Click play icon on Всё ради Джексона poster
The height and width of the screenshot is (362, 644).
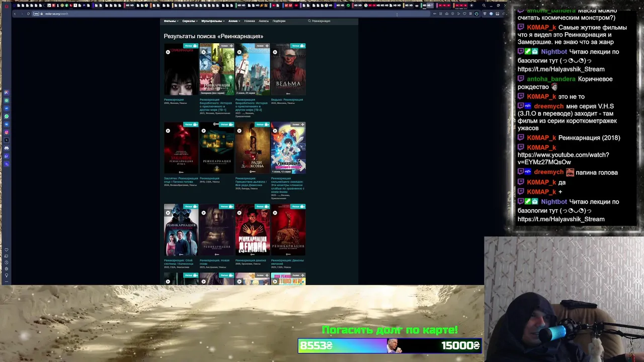239,131
